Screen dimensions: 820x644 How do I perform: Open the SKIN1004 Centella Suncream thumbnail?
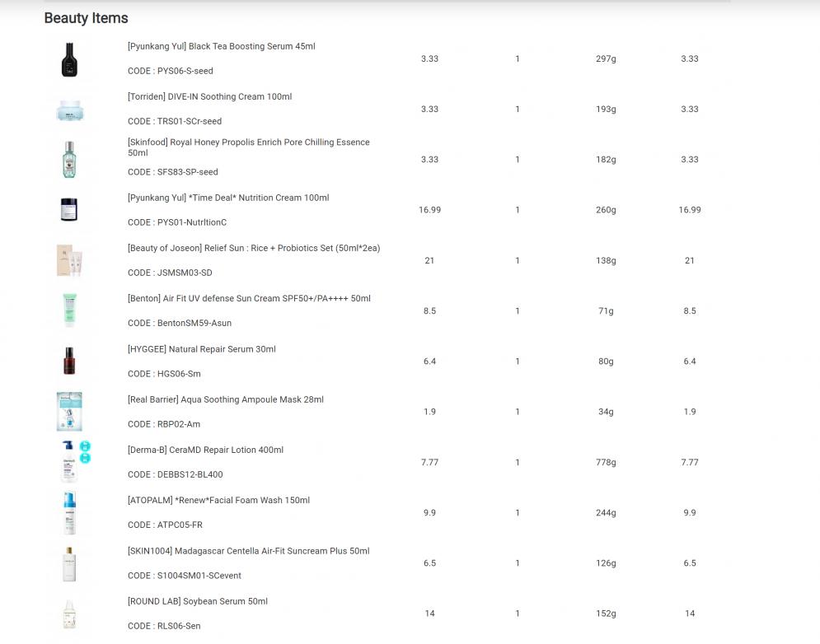(70, 563)
